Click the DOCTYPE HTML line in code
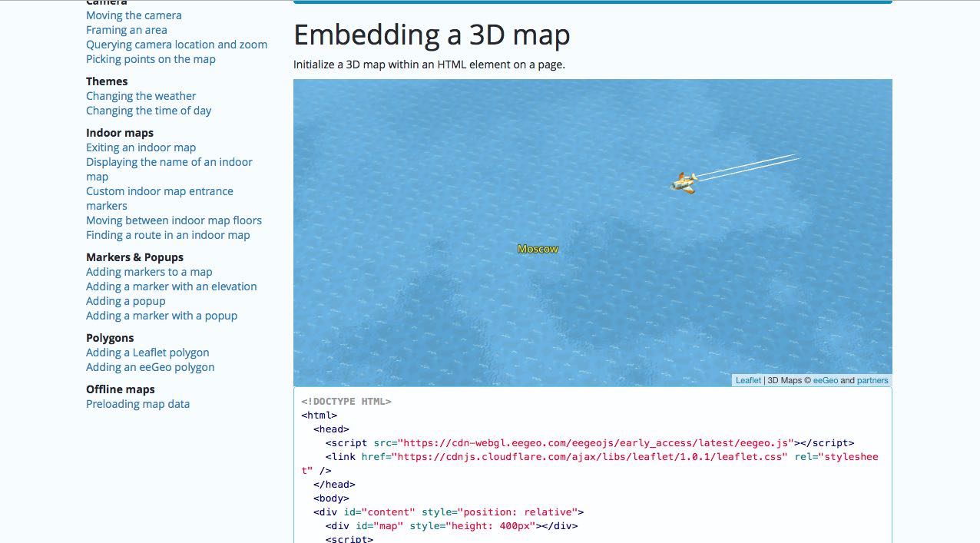 346,402
